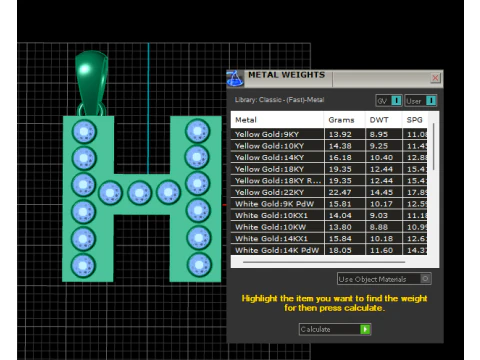
Task: Select the White Gold:10KW row
Action: click(x=329, y=227)
